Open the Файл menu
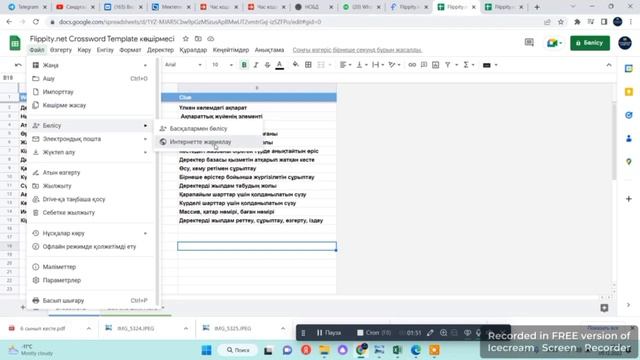The width and height of the screenshot is (640, 360). click(x=37, y=50)
